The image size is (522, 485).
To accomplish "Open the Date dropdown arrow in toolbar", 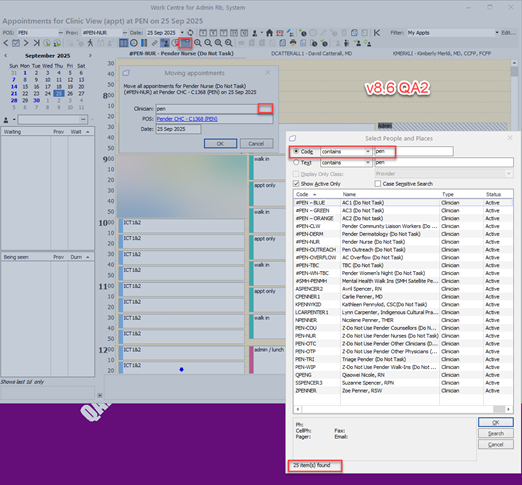I will coord(182,33).
